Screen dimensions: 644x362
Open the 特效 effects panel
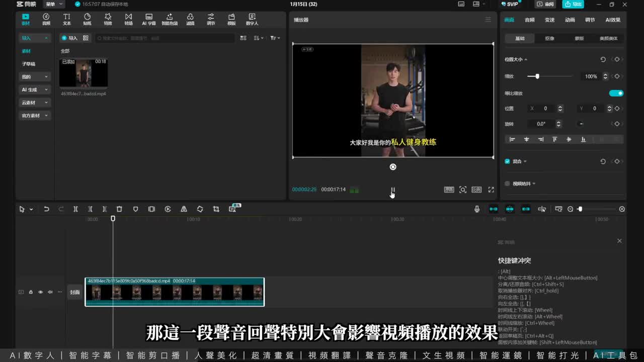click(x=108, y=19)
